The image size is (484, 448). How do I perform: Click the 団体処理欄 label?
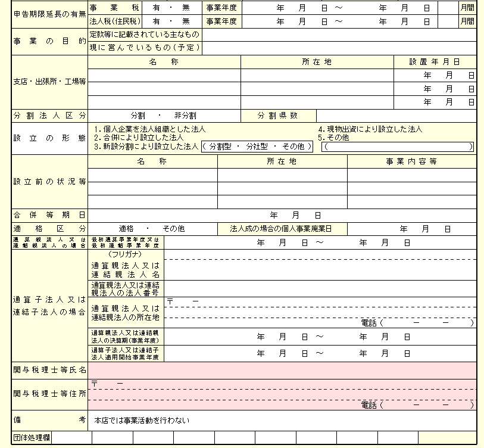coord(32,438)
